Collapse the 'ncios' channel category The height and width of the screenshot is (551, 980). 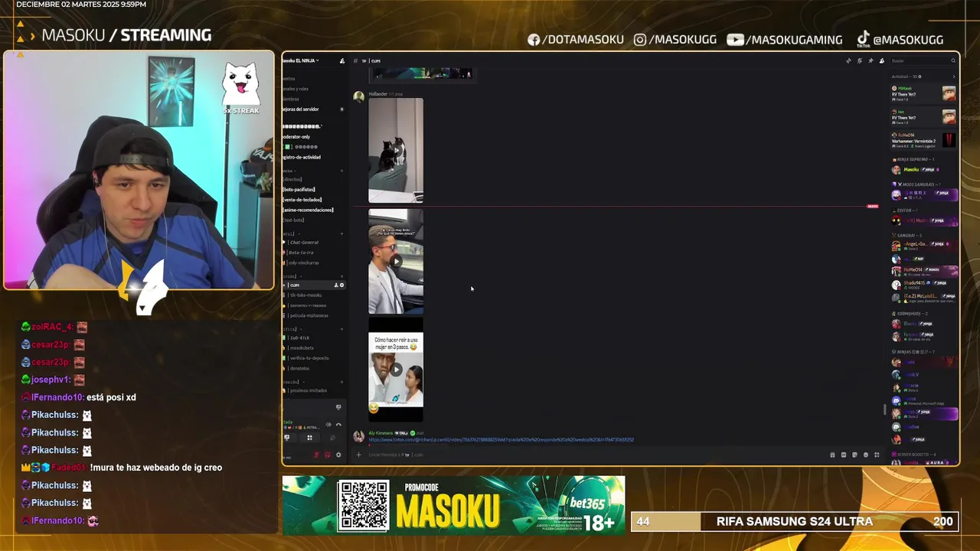[289, 171]
